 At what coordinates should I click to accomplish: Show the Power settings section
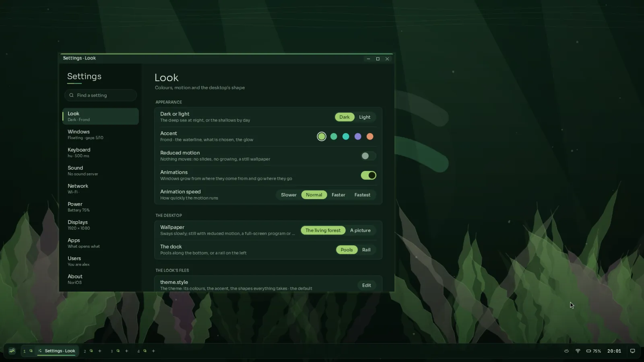point(101,207)
